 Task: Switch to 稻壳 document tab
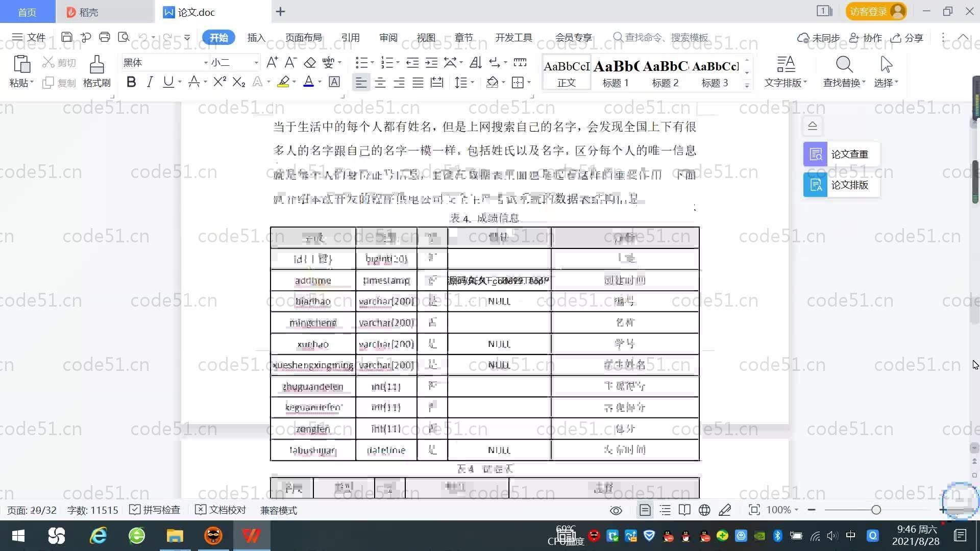click(x=105, y=12)
